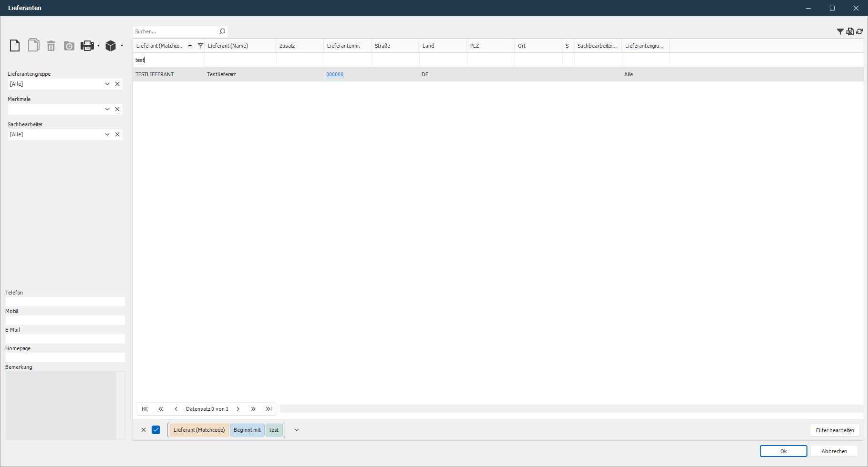The image size is (868, 467).
Task: Open supplier number 000000 link
Action: [335, 74]
